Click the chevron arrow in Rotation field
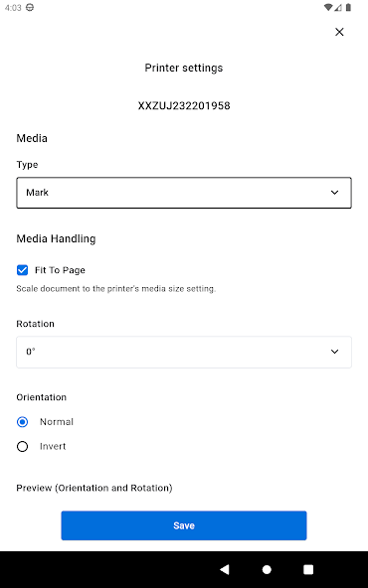This screenshot has width=368, height=588. (334, 352)
